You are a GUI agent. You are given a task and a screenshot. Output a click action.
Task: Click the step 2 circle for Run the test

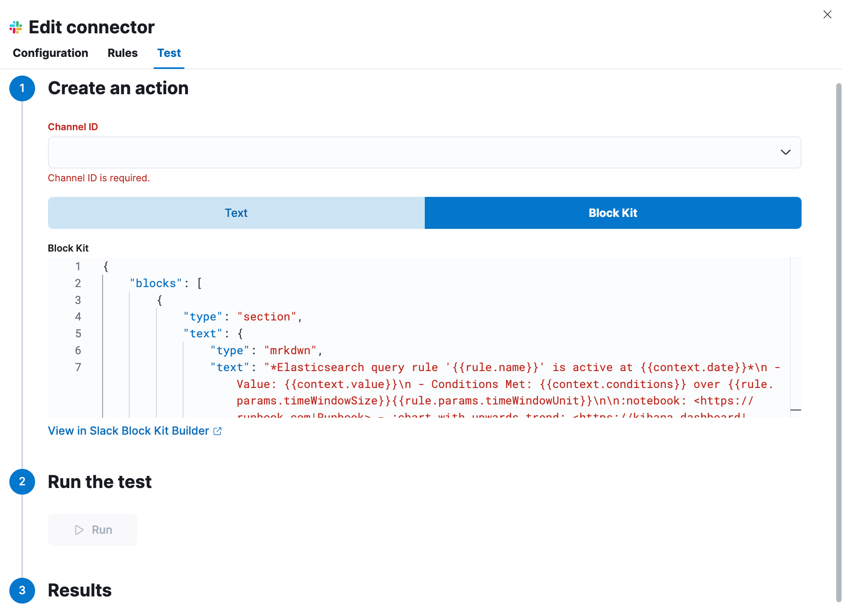[22, 482]
